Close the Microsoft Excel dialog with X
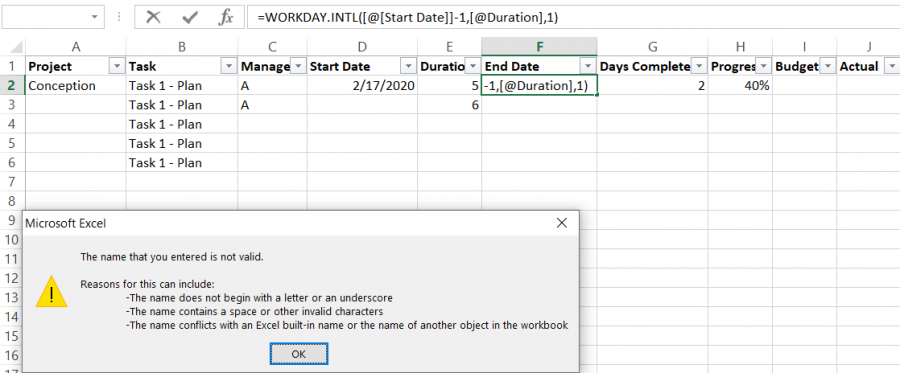 (x=561, y=223)
